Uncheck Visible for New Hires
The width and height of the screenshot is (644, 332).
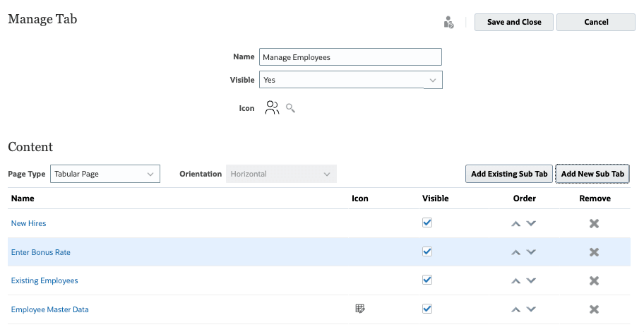pos(427,223)
